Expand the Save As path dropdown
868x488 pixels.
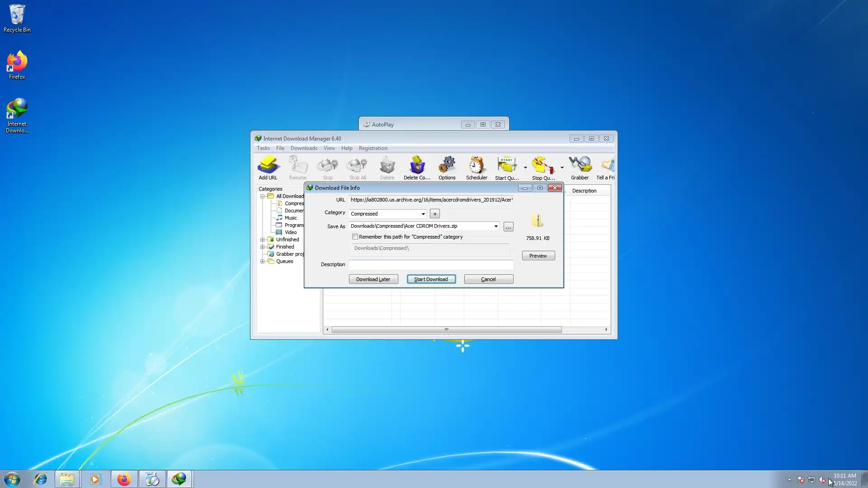(496, 226)
